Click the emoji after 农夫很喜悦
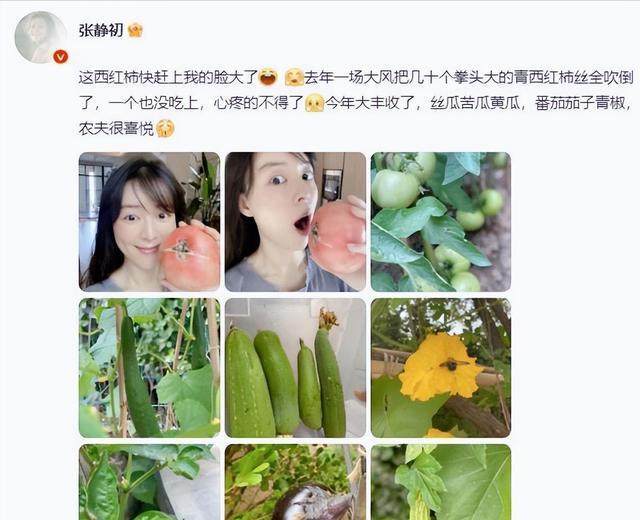This screenshot has height=520, width=640. coord(165,129)
